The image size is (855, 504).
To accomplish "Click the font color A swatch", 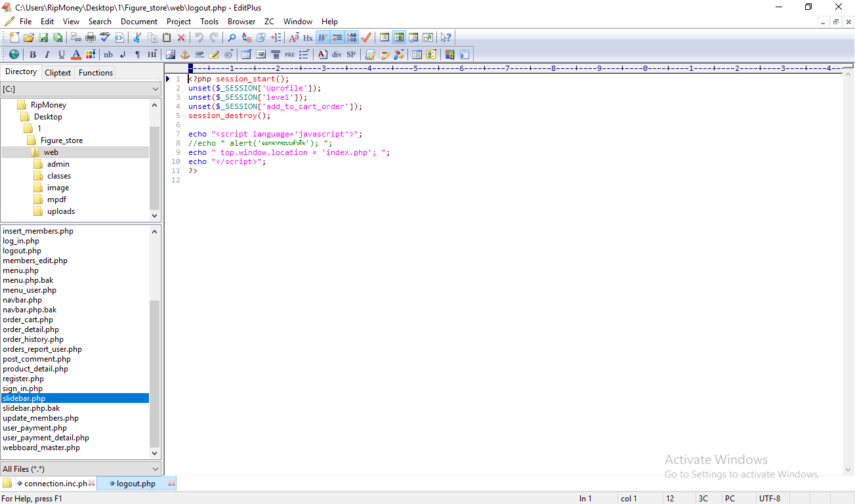I will click(75, 54).
